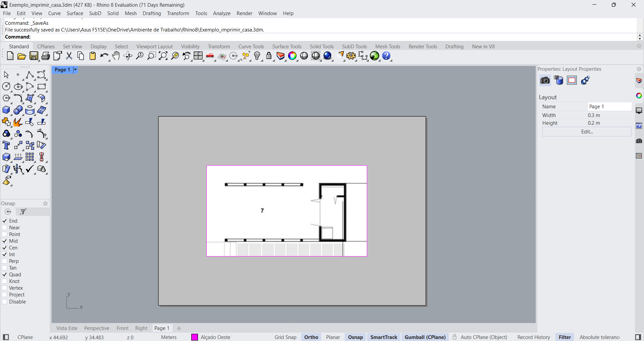Click the Lock padlock icon
The width and height of the screenshot is (644, 341).
coord(269,56)
